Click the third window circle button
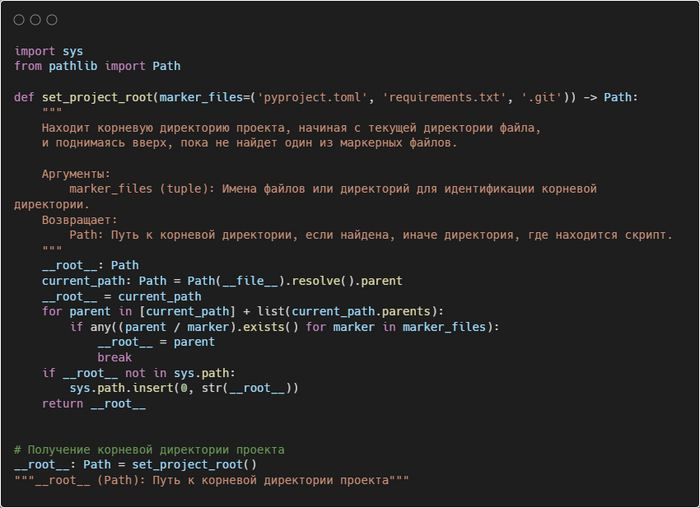700x508 pixels. pyautogui.click(x=52, y=20)
